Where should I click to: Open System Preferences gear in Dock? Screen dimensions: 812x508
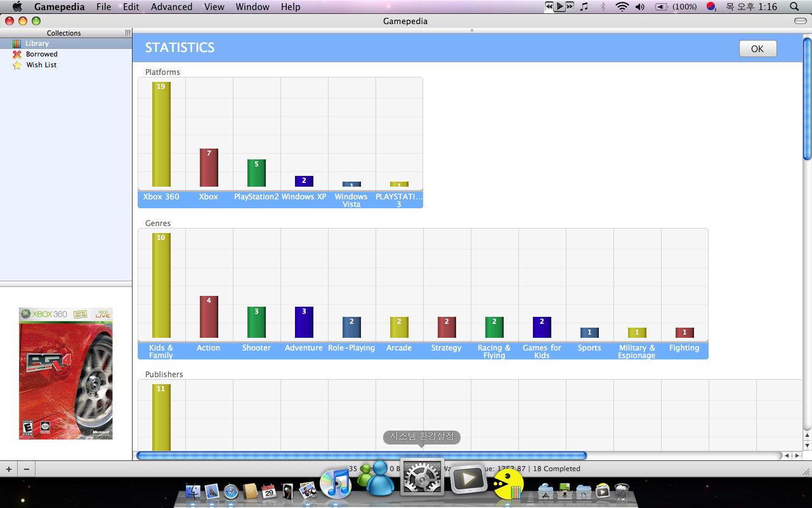pyautogui.click(x=422, y=478)
